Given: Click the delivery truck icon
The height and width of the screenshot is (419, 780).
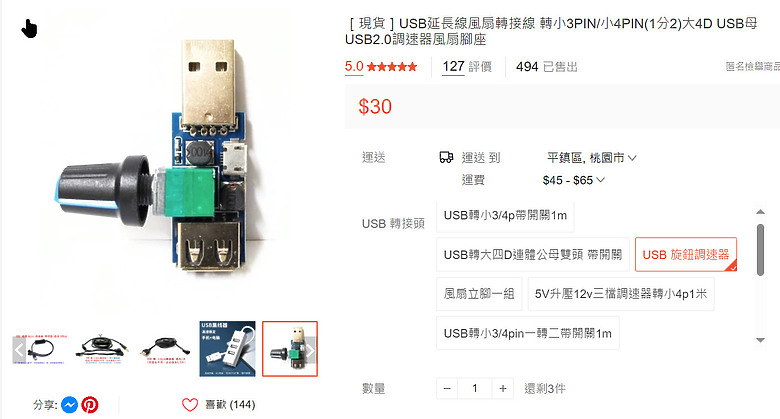Looking at the screenshot, I should point(446,158).
